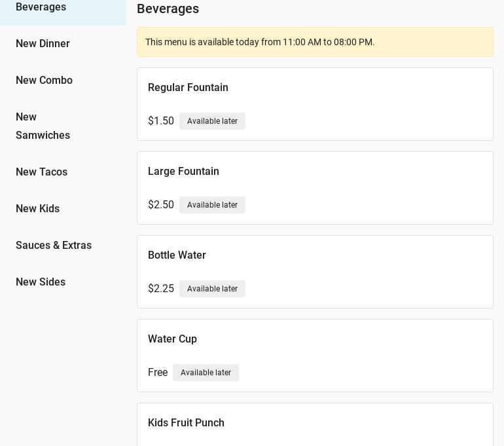Switch to New Sides category
Viewport: 504px width, 446px height.
41,282
